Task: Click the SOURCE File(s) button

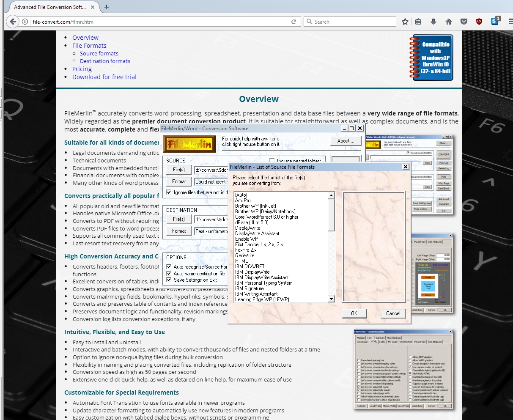Action: (178, 170)
